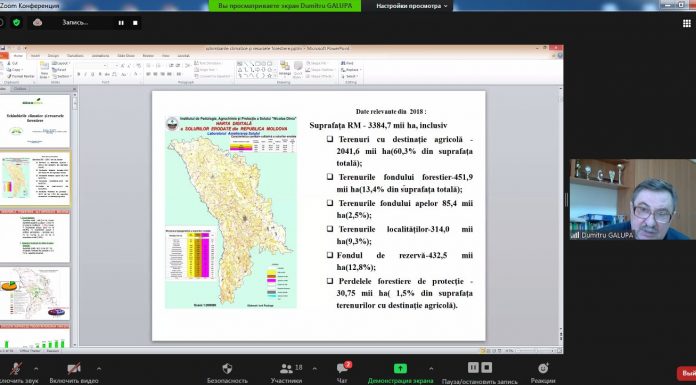Screen dimensions: 696x385
Task: Unmute the microphone toggle
Action: (16, 368)
